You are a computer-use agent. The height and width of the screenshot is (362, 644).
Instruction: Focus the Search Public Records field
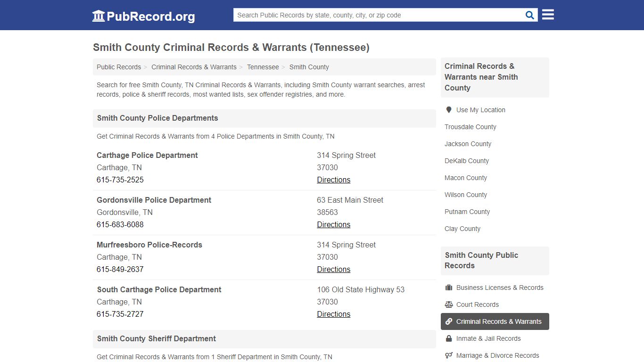379,15
